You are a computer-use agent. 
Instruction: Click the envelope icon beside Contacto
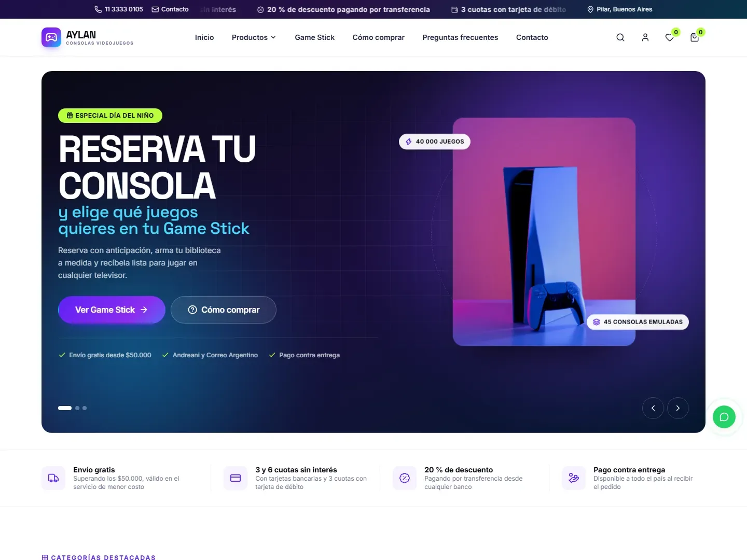(x=155, y=9)
